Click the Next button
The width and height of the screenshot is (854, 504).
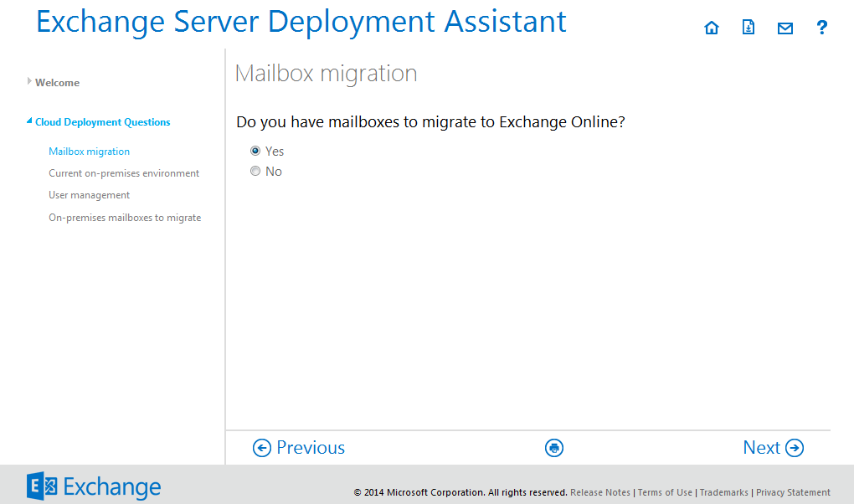(774, 448)
